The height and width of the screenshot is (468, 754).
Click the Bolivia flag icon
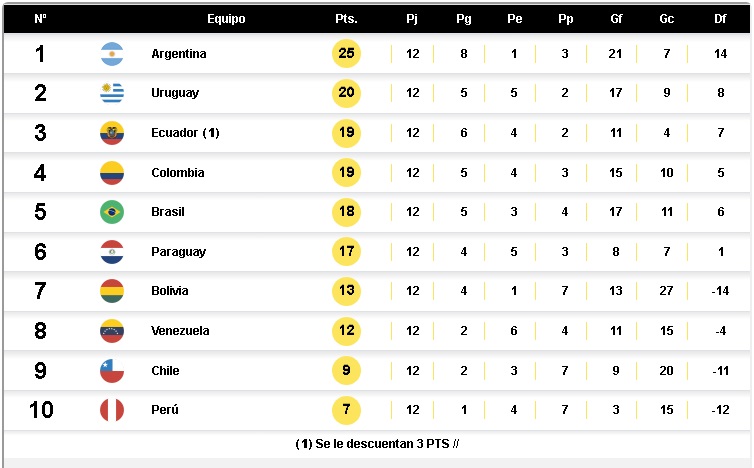coord(112,291)
